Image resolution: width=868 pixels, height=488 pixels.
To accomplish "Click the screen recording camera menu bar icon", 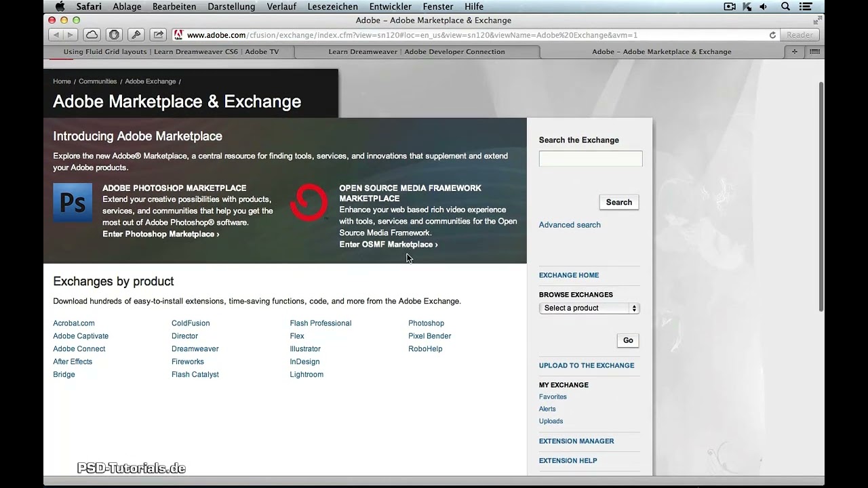I will pyautogui.click(x=730, y=7).
